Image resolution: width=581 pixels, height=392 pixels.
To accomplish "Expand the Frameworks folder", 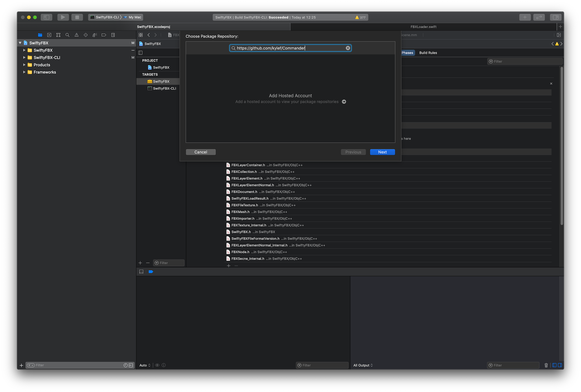I will [x=24, y=72].
